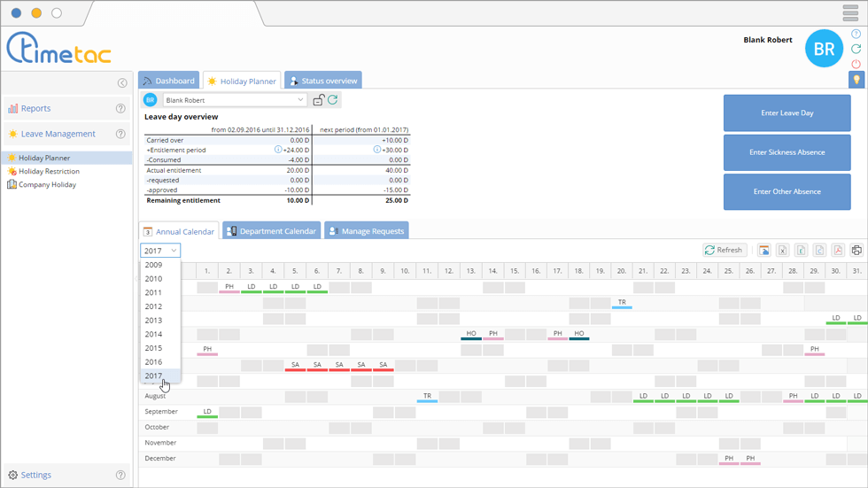The width and height of the screenshot is (868, 488).
Task: Open the Department Calendar tab
Action: pyautogui.click(x=271, y=231)
